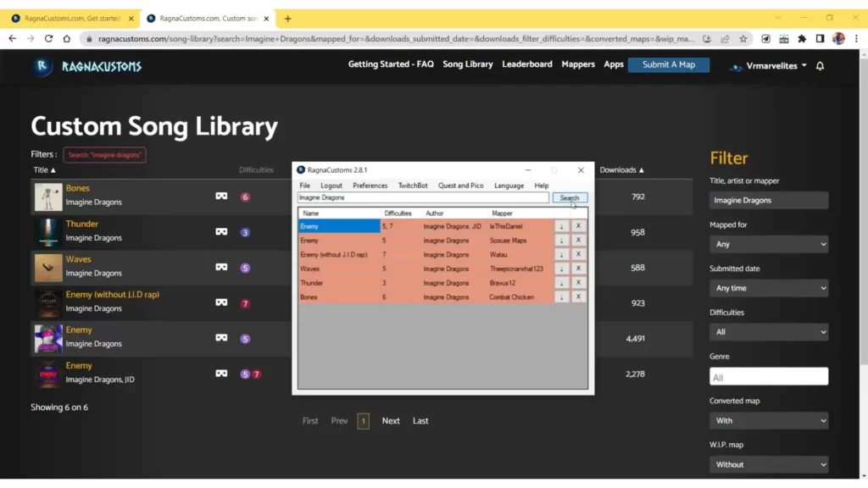Download the Bones map in app
Image resolution: width=868 pixels, height=488 pixels.
coord(561,297)
